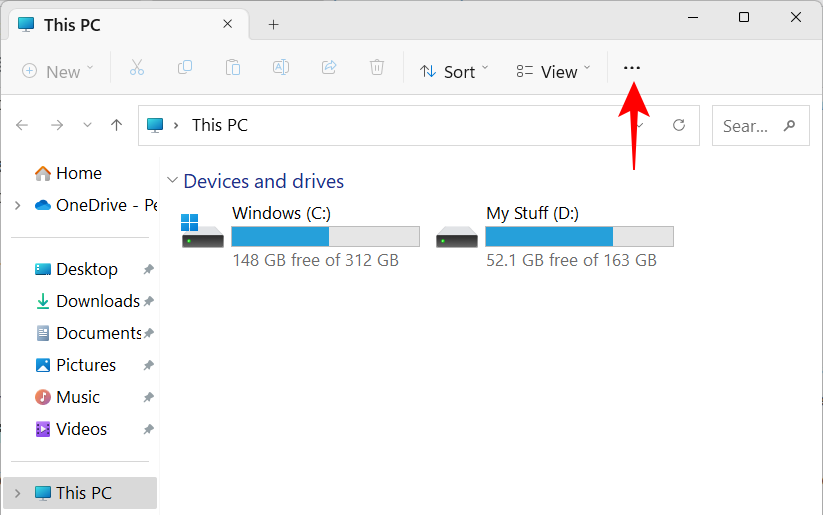Open the Sort options dropdown
The height and width of the screenshot is (515, 823).
pos(454,71)
